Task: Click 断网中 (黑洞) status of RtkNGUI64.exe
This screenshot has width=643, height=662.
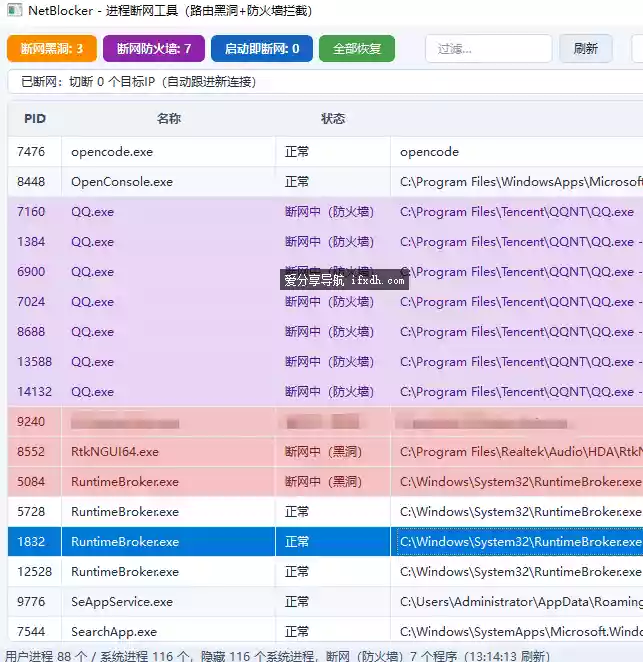Action: pos(323,451)
